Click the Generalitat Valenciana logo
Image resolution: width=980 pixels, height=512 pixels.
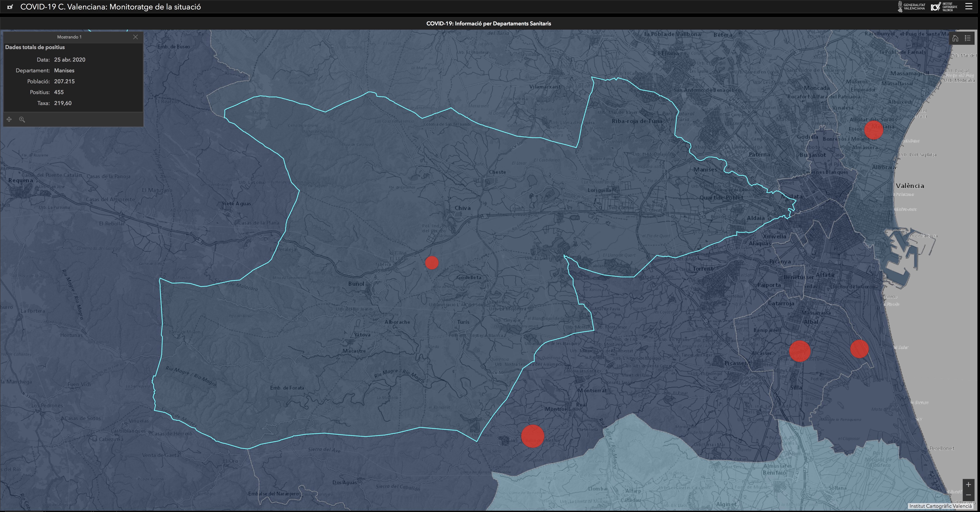[x=911, y=7]
